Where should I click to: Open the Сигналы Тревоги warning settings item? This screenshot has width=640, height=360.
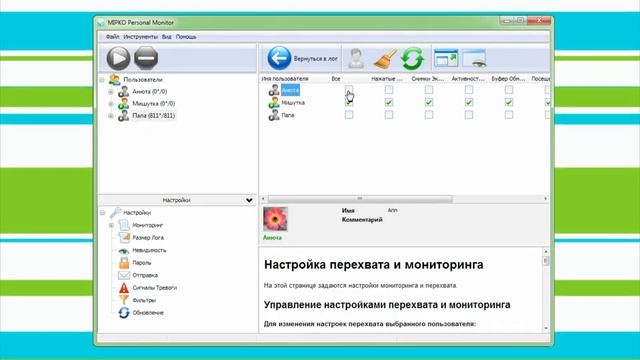[x=154, y=288]
